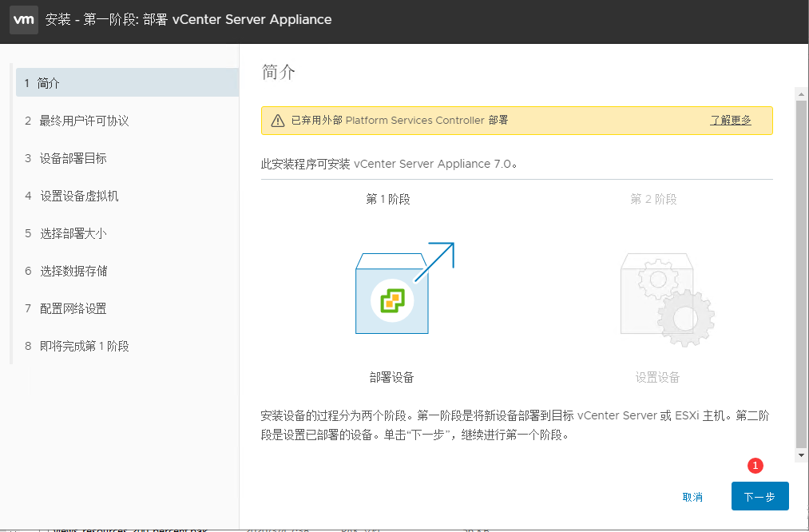Click the 下一步 next button
The image size is (809, 532).
[x=759, y=496]
